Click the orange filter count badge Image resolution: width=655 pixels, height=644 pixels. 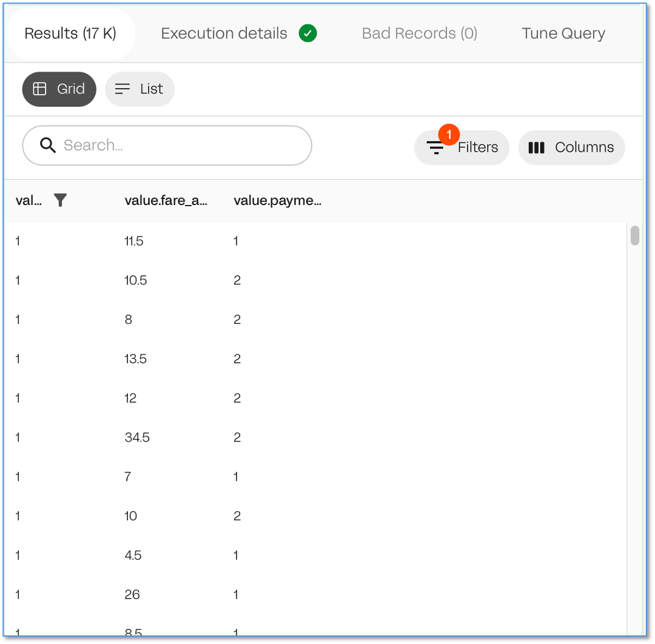[449, 134]
